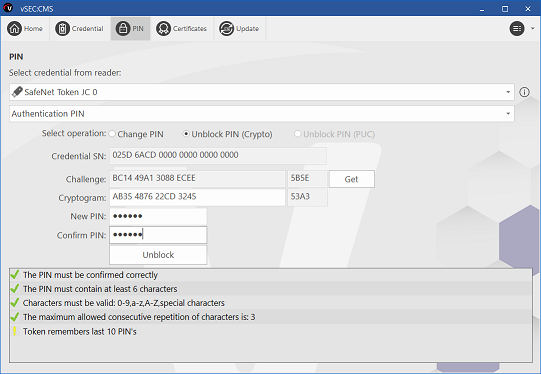Click the Unblock button
Screen dimensions: 541x374
158,255
